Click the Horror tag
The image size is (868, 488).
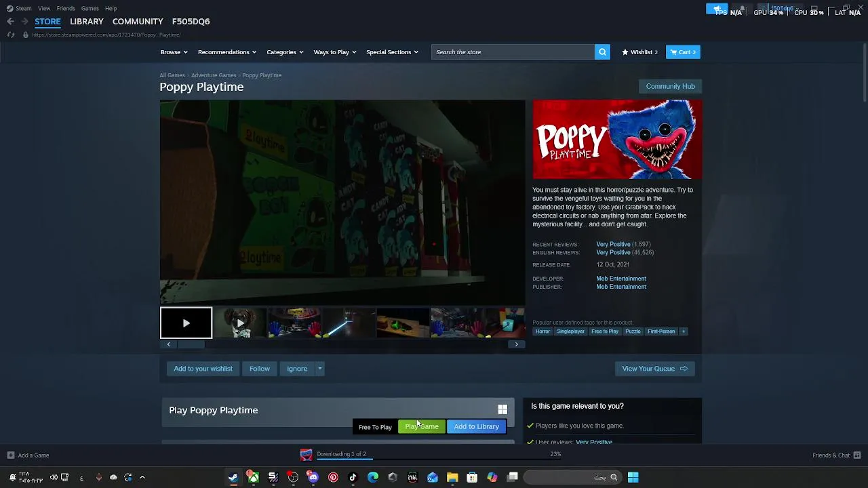[x=542, y=331]
